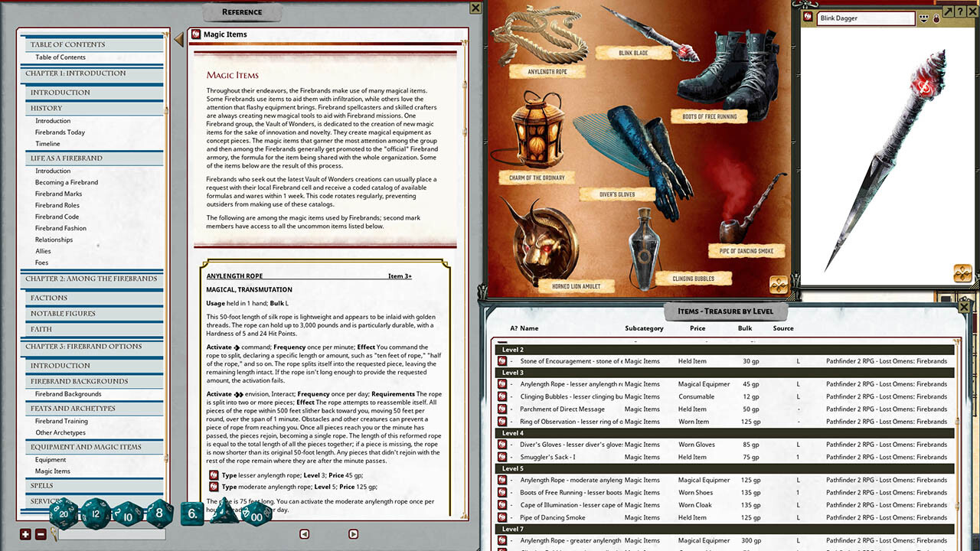
Task: Open the details dropdown next to Blink Dagger name
Action: (x=924, y=18)
